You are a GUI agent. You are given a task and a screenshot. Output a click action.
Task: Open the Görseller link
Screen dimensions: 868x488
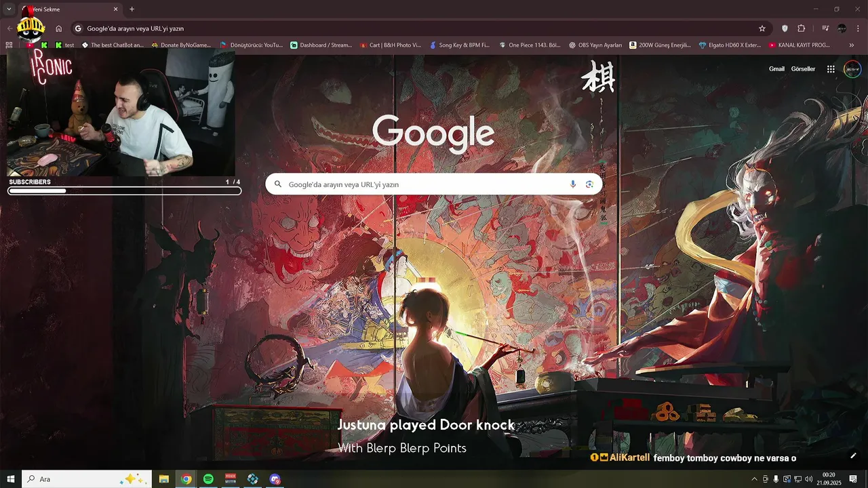click(x=803, y=69)
